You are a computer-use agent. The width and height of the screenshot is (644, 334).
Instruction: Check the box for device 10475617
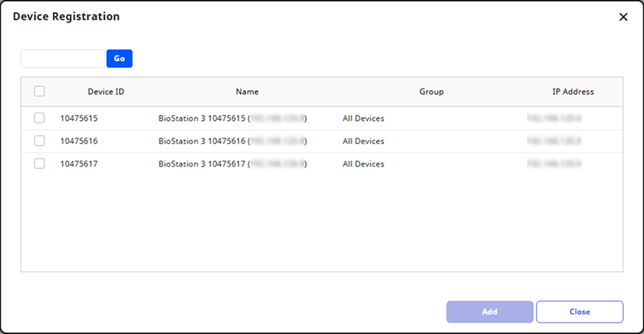39,163
